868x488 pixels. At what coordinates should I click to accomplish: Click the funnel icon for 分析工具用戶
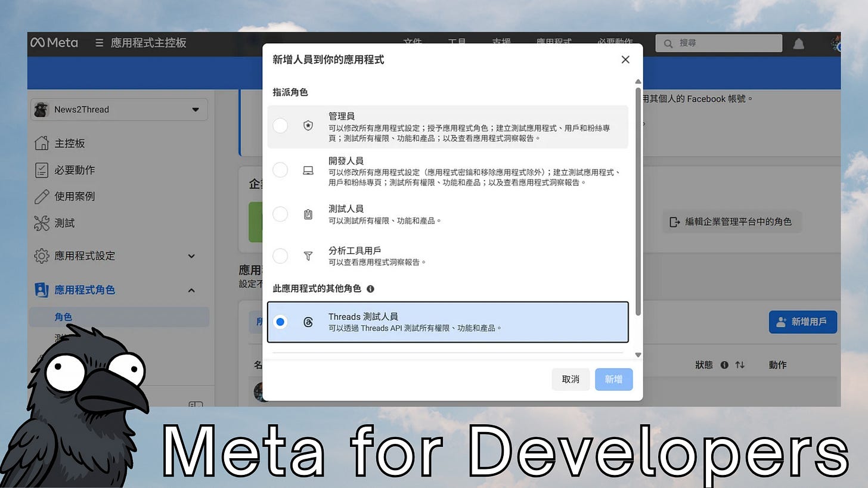point(308,256)
